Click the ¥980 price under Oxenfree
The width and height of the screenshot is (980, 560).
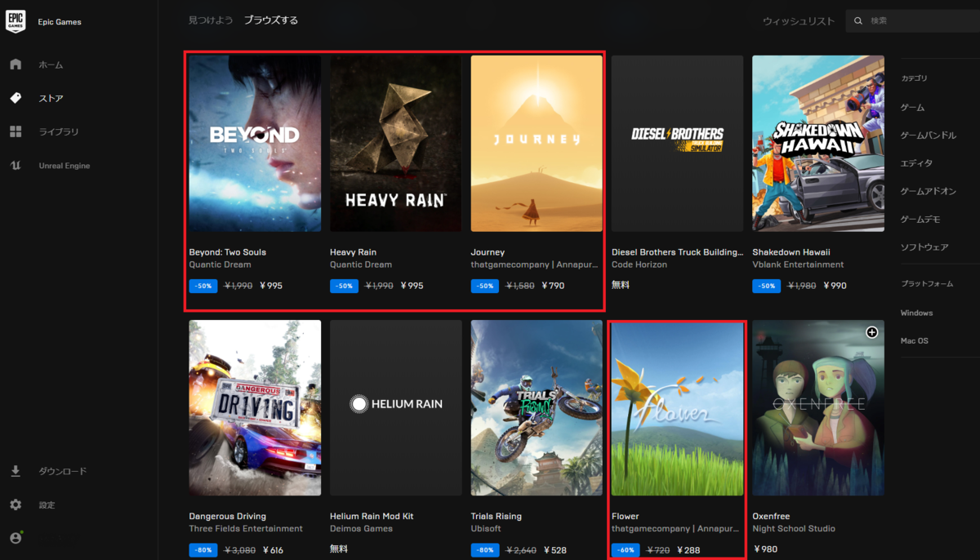(x=764, y=549)
